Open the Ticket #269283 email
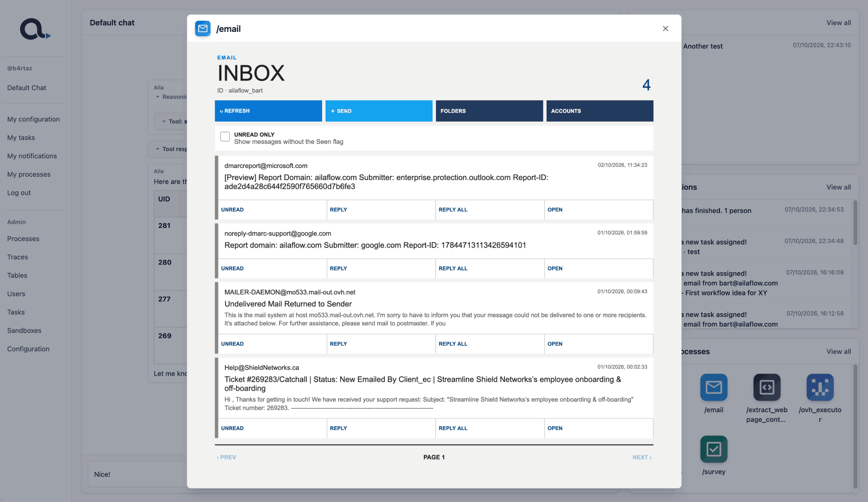Screen dimensions: 868x502 click(599, 429)
